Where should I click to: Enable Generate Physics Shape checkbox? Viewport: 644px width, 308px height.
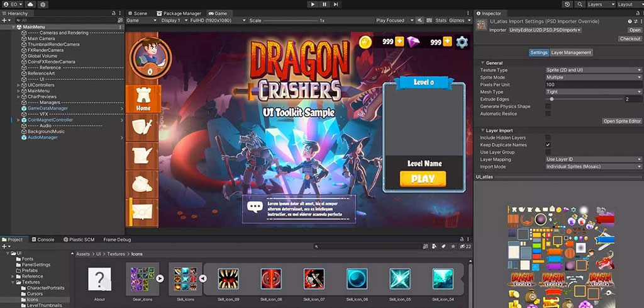[548, 106]
